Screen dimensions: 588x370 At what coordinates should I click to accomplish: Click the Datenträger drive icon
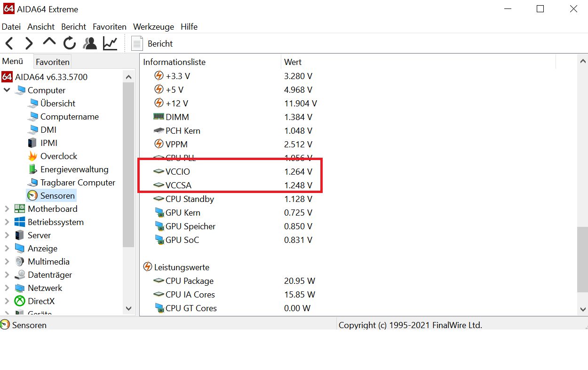(19, 274)
